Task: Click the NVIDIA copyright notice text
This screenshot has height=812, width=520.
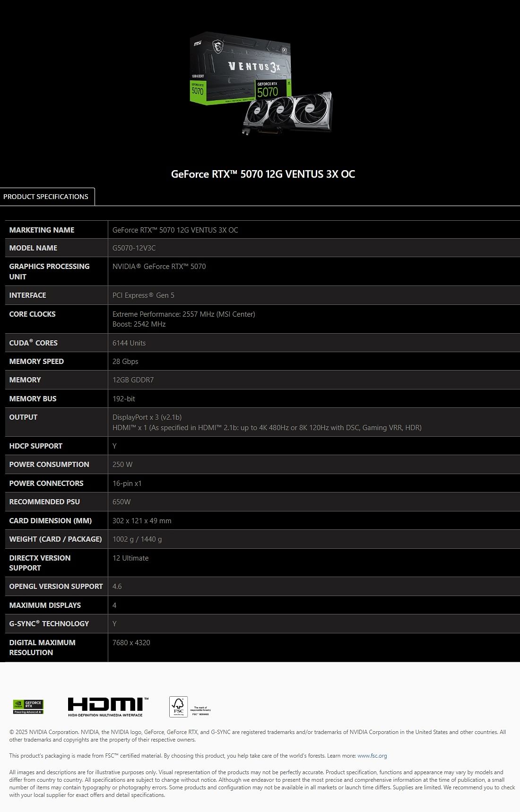Action: [258, 736]
